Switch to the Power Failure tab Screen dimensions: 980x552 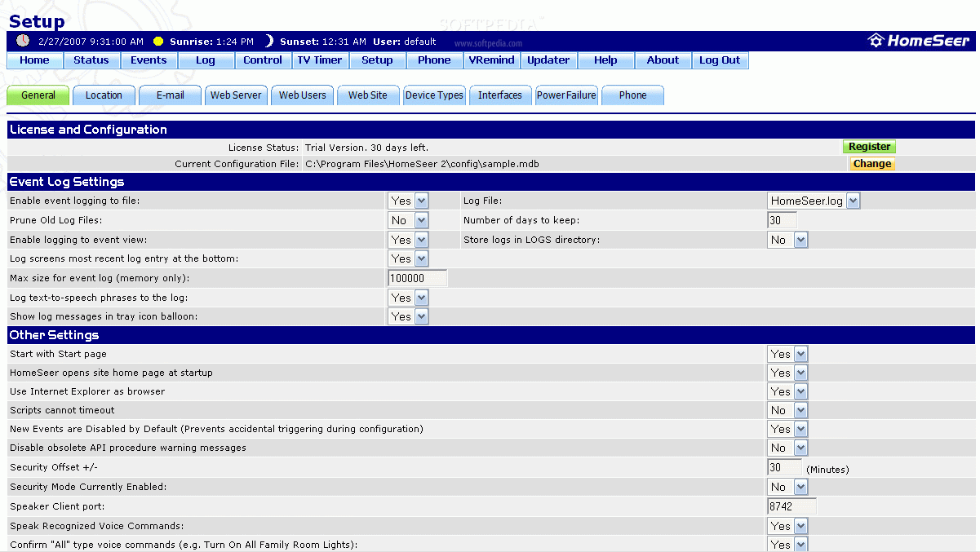(566, 95)
